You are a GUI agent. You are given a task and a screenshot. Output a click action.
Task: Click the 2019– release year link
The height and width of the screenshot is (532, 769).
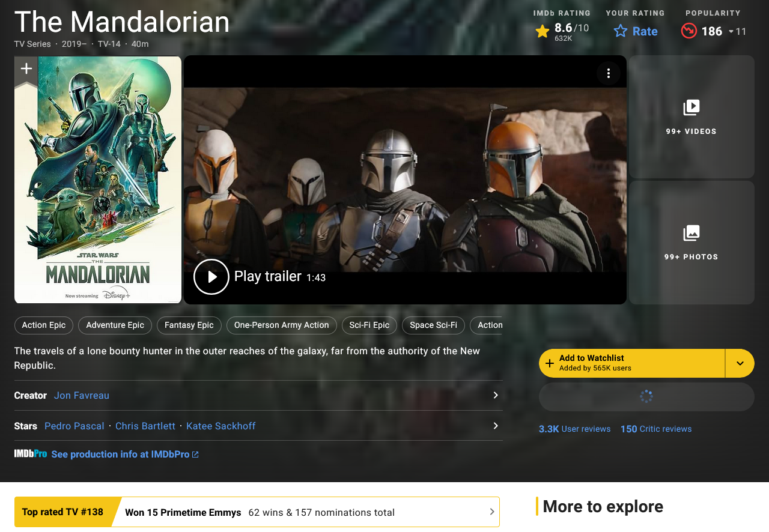74,44
